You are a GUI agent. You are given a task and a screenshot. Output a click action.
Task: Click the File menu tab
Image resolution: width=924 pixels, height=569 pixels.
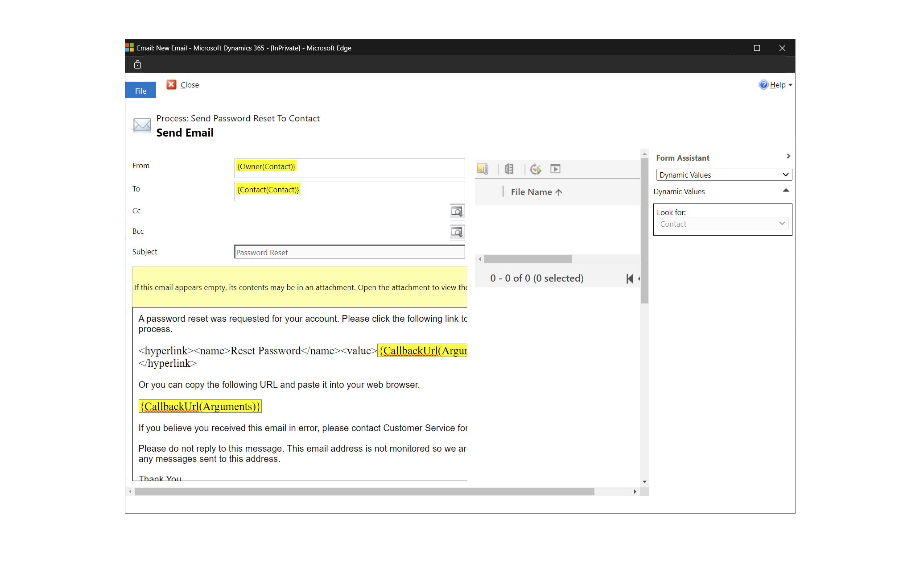click(140, 91)
